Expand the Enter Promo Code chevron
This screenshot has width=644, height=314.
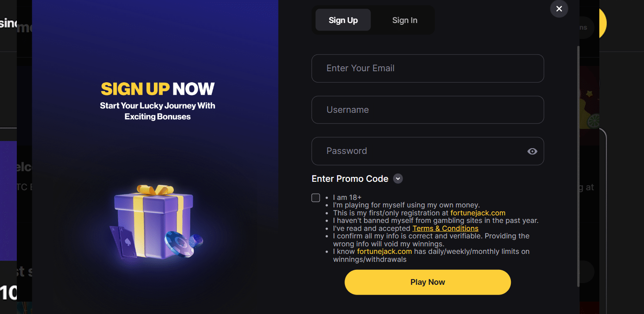tap(398, 179)
